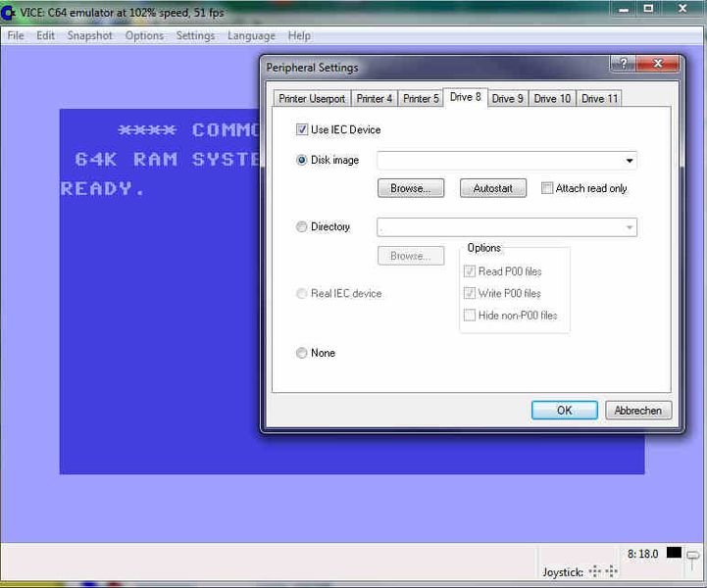The height and width of the screenshot is (588, 707).
Task: Expand the Disk image path dropdown
Action: (x=629, y=161)
